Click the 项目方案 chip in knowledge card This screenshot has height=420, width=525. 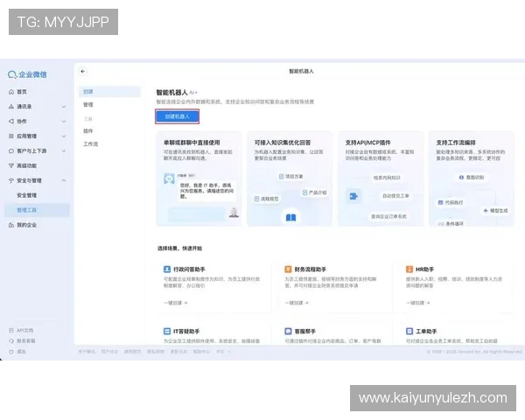point(291,177)
